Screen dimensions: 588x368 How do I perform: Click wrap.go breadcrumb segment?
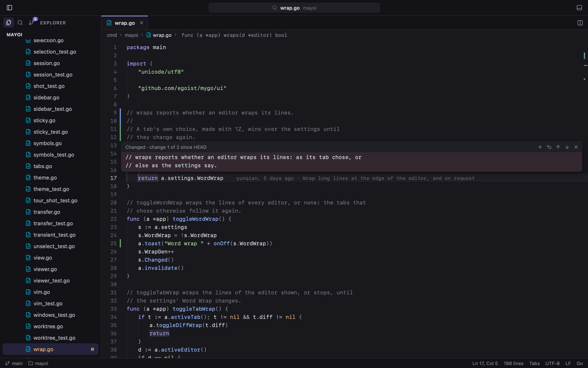[x=159, y=35]
